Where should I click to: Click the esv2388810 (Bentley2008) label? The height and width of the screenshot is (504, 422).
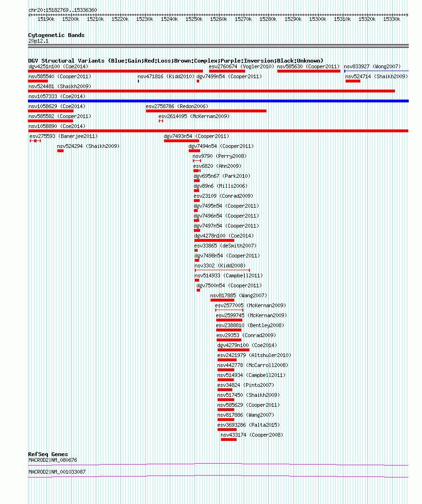(x=250, y=326)
